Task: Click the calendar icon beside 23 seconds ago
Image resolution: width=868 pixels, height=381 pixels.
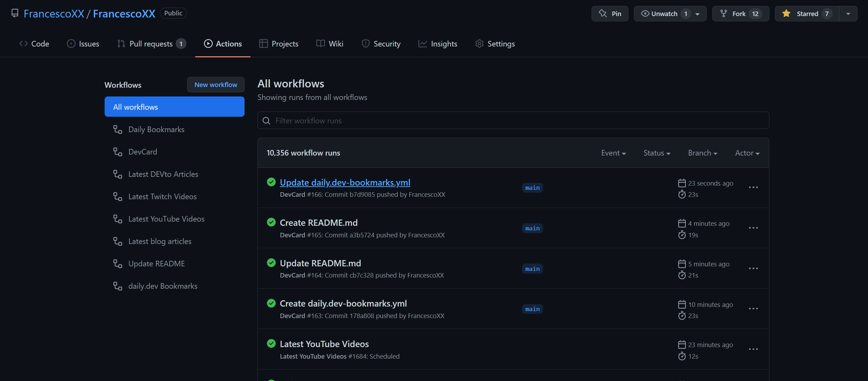Action: coord(682,183)
